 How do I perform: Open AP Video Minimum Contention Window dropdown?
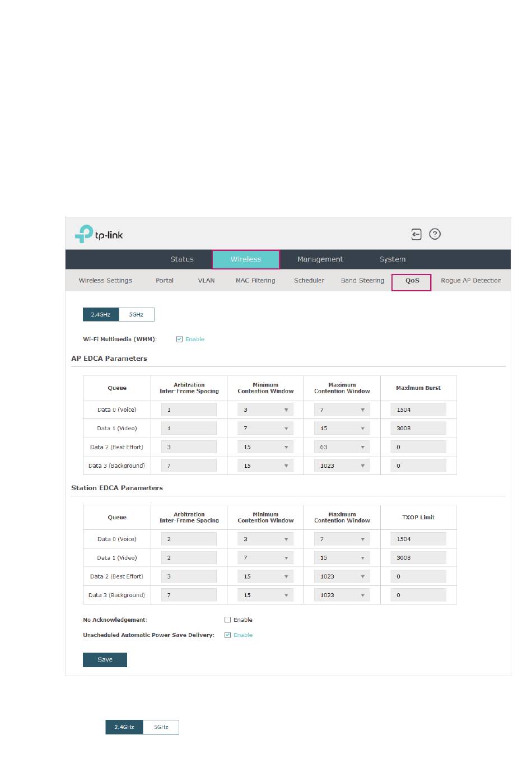pos(265,428)
